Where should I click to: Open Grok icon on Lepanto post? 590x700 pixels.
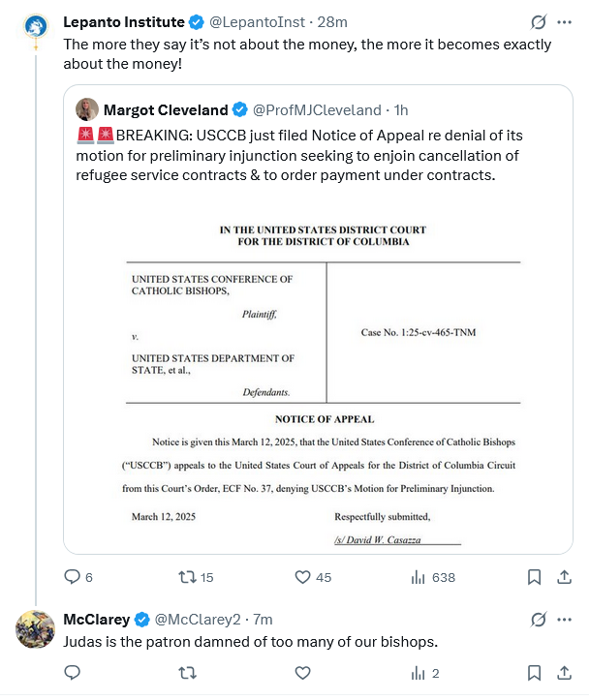click(538, 21)
